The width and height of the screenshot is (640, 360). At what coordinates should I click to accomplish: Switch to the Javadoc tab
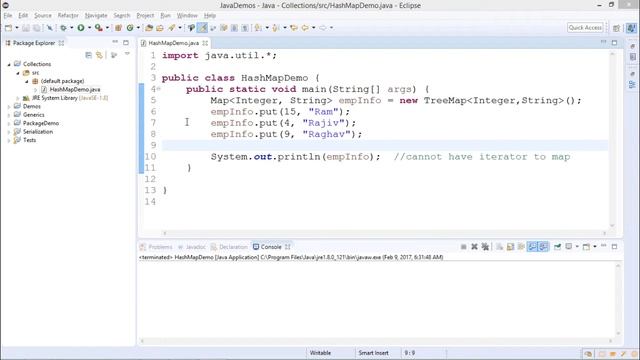coord(191,247)
